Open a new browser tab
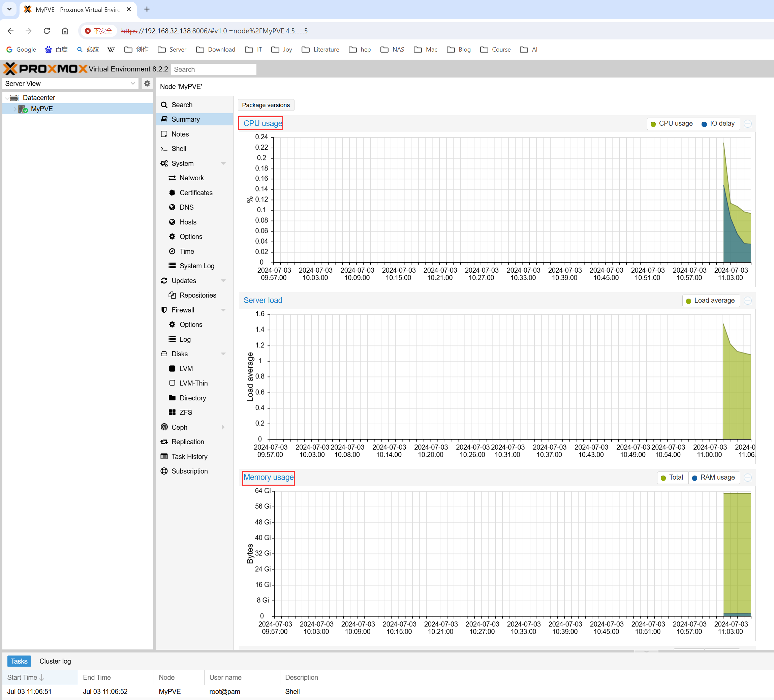Viewport: 774px width, 700px height. pyautogui.click(x=147, y=9)
